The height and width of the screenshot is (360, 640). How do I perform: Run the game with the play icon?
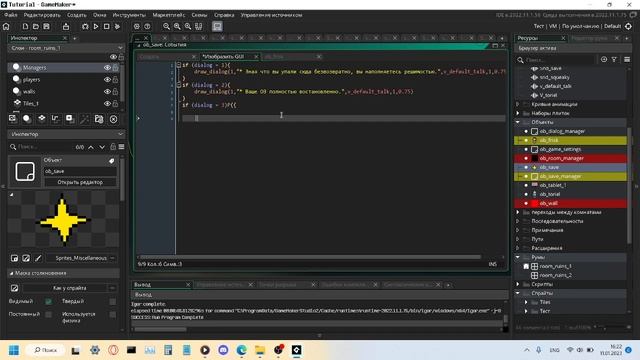(x=96, y=27)
